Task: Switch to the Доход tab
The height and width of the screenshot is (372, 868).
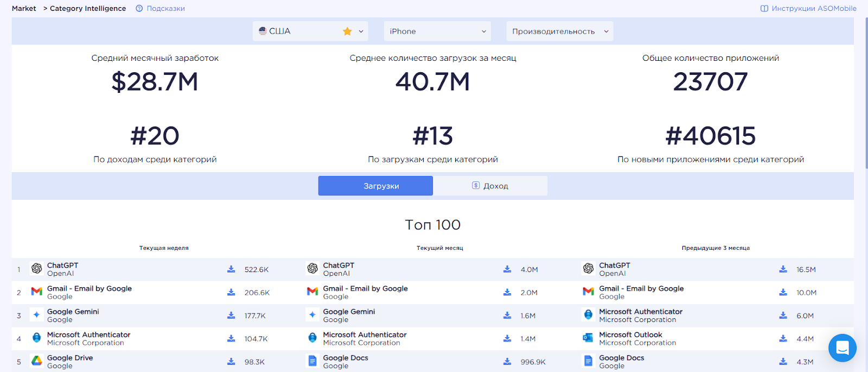Action: pyautogui.click(x=490, y=186)
